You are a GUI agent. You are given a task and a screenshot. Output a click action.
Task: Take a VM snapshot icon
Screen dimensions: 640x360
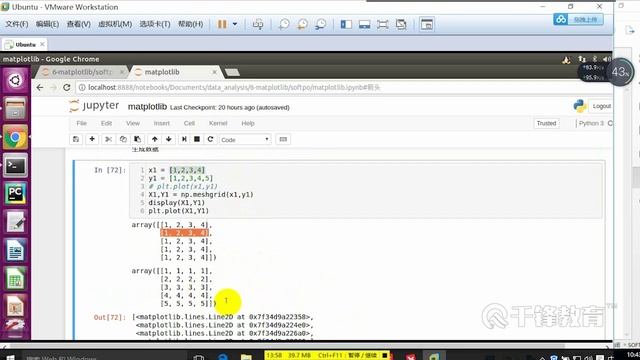coord(284,24)
